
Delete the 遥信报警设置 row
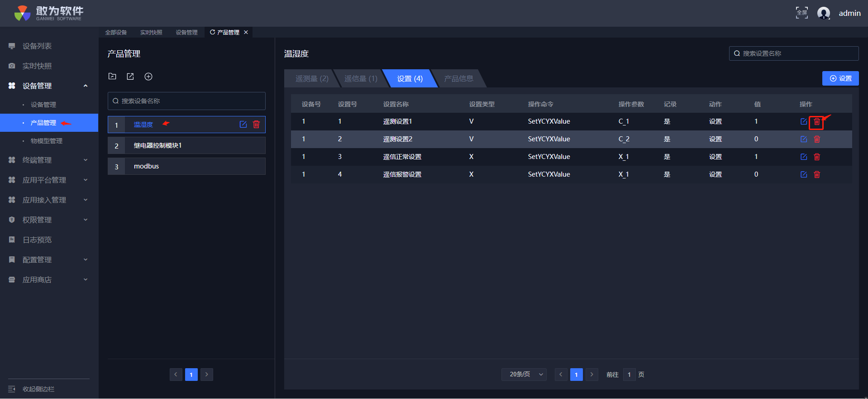817,174
